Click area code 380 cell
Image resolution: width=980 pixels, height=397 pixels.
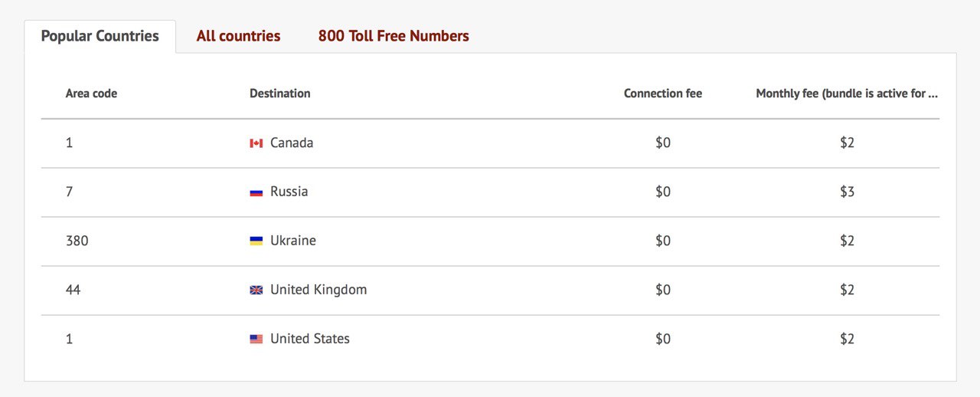(77, 241)
